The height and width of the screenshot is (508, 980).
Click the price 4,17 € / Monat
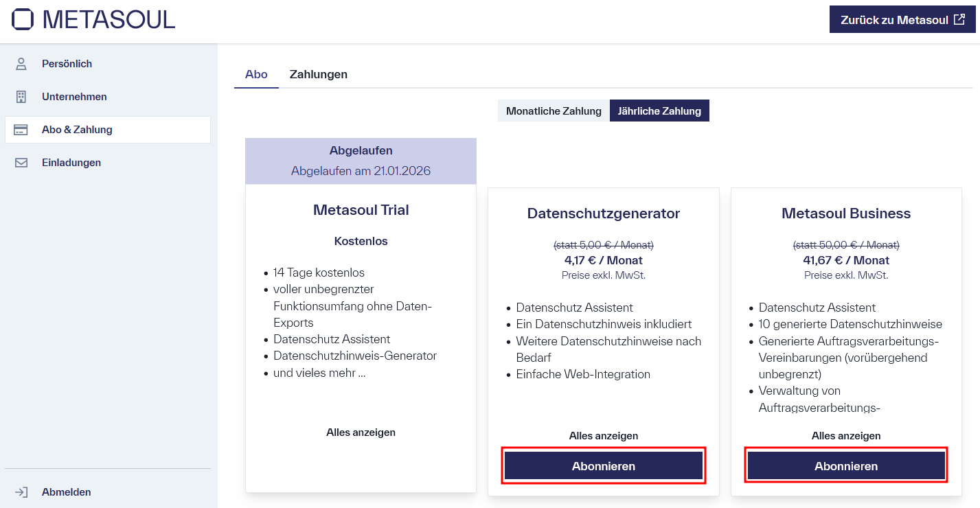[x=604, y=260]
